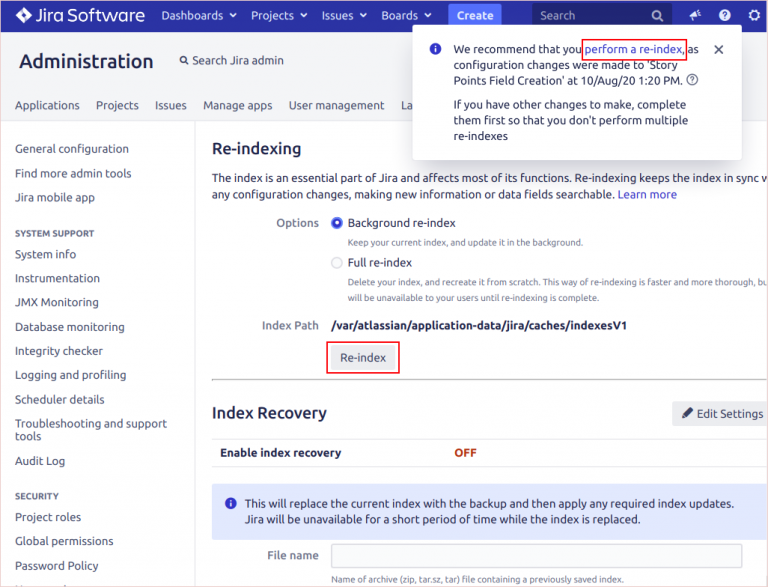Close the re-index recommendation popup
768x587 pixels.
pyautogui.click(x=719, y=49)
